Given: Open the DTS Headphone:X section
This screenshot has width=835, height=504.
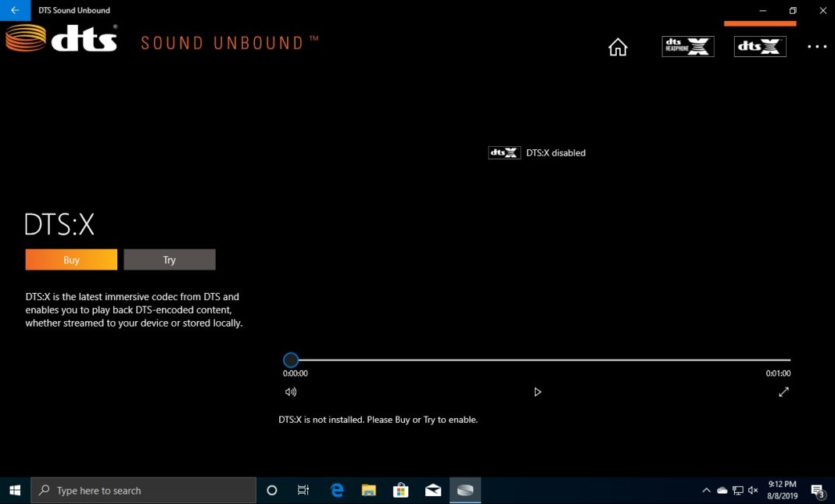Looking at the screenshot, I should (x=687, y=46).
